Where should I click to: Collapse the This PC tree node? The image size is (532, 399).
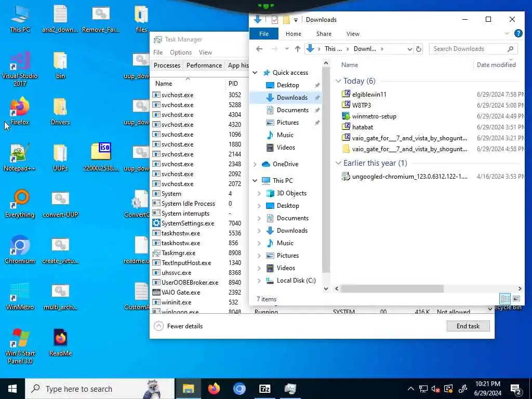pyautogui.click(x=255, y=180)
